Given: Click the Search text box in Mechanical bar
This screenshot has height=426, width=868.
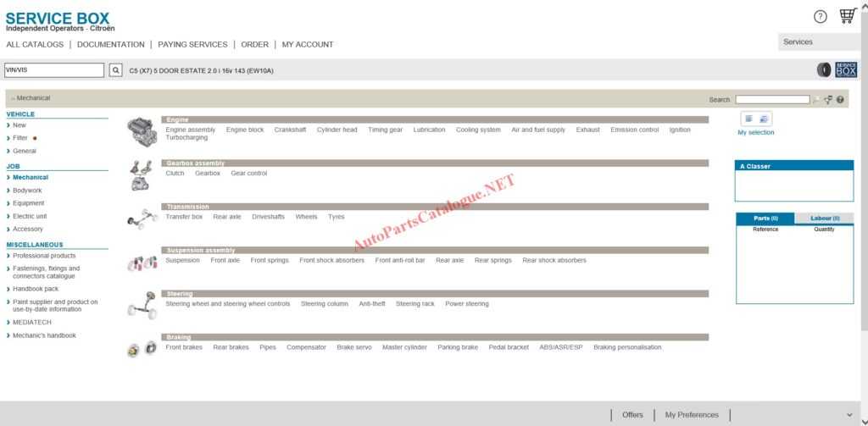Looking at the screenshot, I should pos(771,100).
